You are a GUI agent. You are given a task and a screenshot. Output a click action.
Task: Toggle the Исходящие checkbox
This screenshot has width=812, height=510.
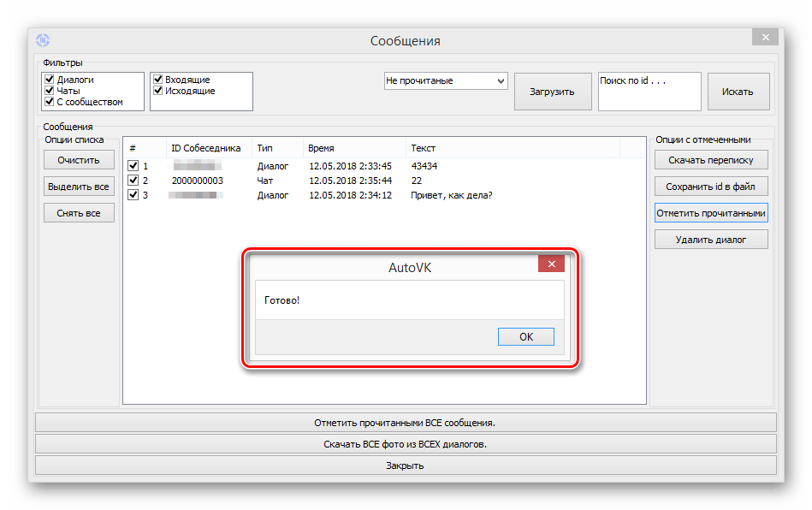tap(158, 91)
